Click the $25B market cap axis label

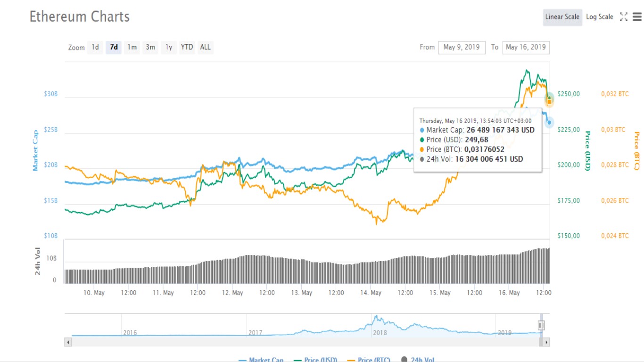[x=50, y=130]
